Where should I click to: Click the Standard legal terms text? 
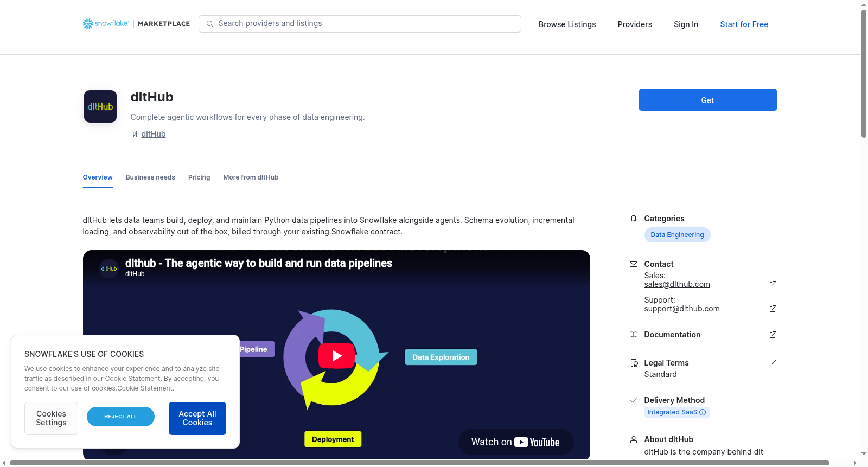click(660, 374)
